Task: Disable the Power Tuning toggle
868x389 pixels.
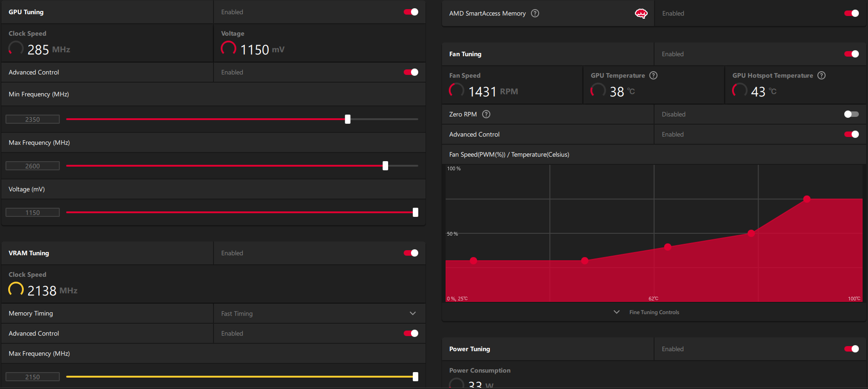Action: coord(852,349)
